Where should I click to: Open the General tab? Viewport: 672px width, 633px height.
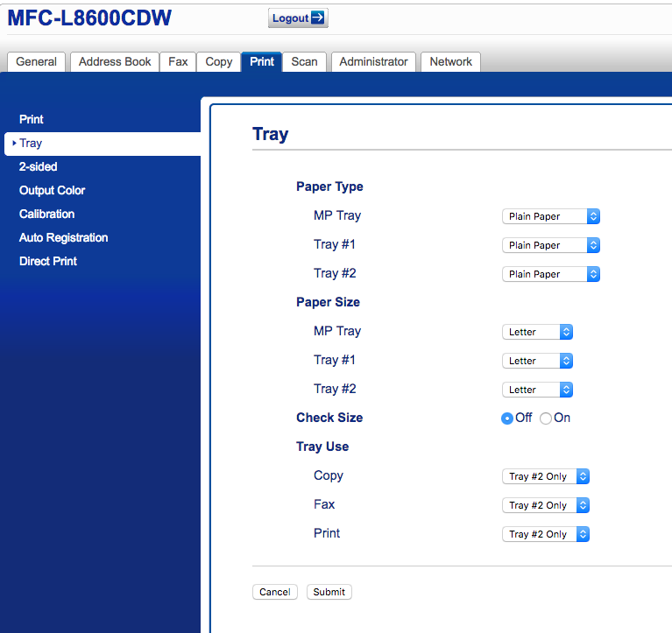coord(37,61)
